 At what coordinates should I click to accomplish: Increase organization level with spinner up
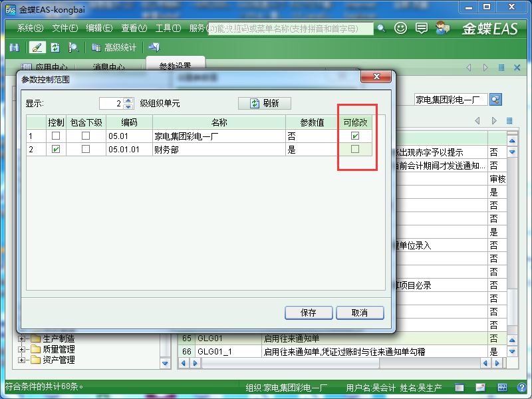(x=128, y=100)
